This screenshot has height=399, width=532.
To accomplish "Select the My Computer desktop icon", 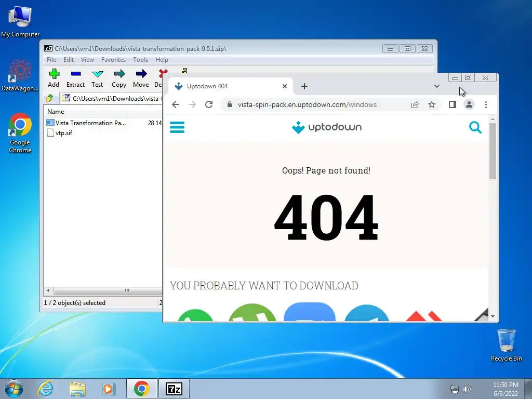I will (x=20, y=21).
